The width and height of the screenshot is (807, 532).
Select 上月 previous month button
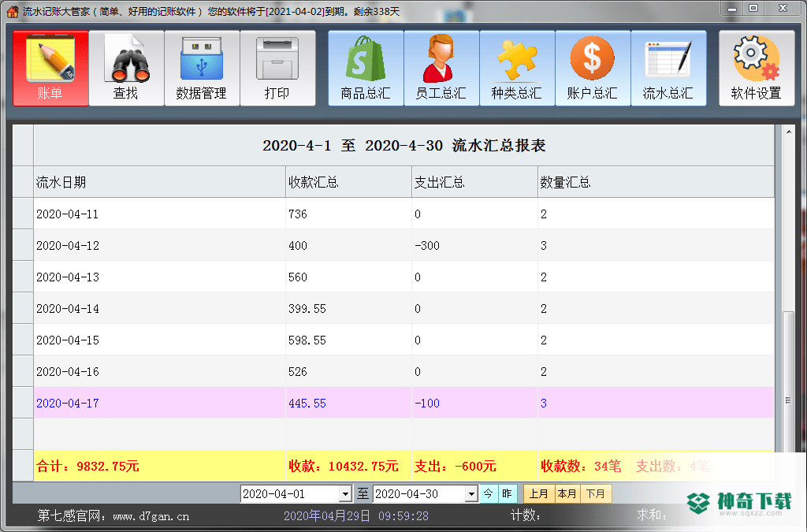click(x=538, y=494)
